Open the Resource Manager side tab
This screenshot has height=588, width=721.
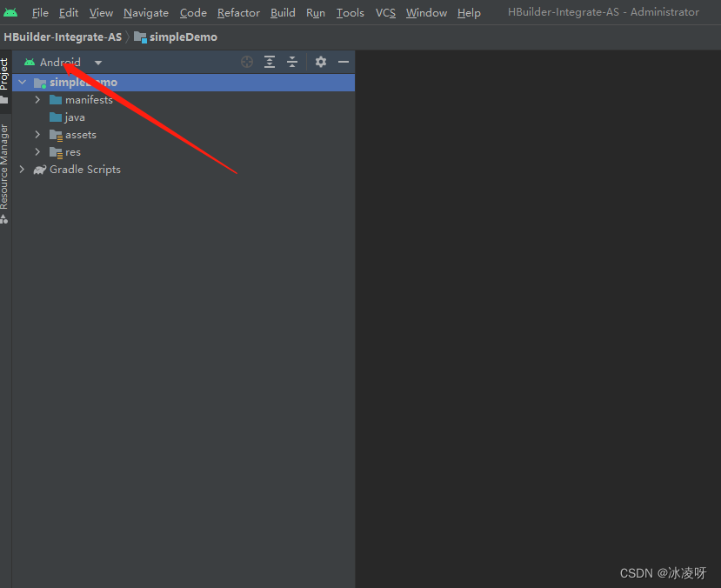click(x=4, y=174)
